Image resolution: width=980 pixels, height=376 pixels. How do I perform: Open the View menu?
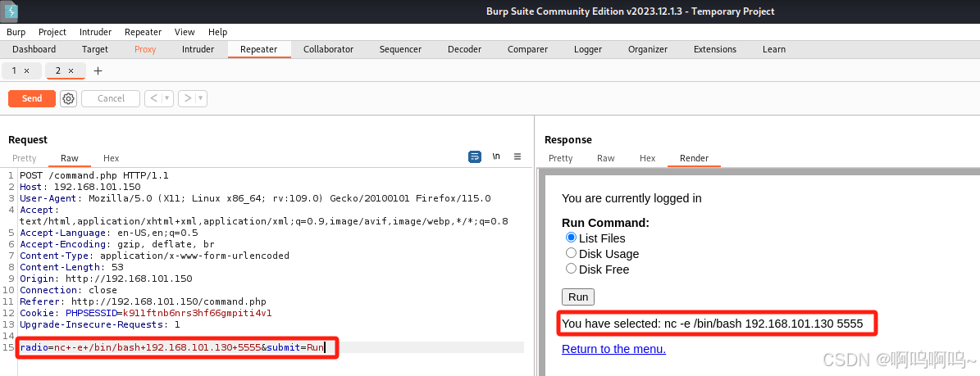point(185,32)
